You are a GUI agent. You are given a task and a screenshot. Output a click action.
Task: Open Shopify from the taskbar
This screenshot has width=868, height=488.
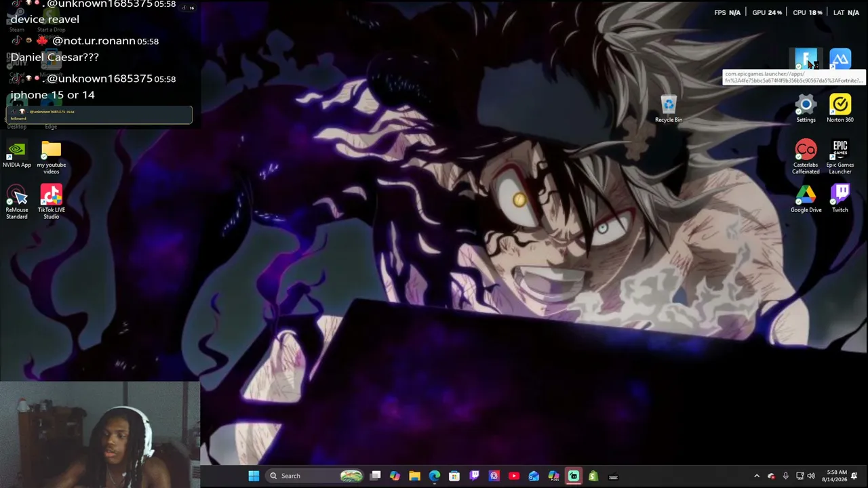[593, 476]
